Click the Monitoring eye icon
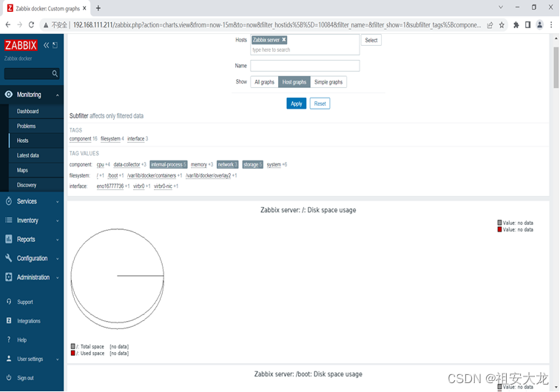Image resolution: width=560 pixels, height=392 pixels. coord(9,94)
